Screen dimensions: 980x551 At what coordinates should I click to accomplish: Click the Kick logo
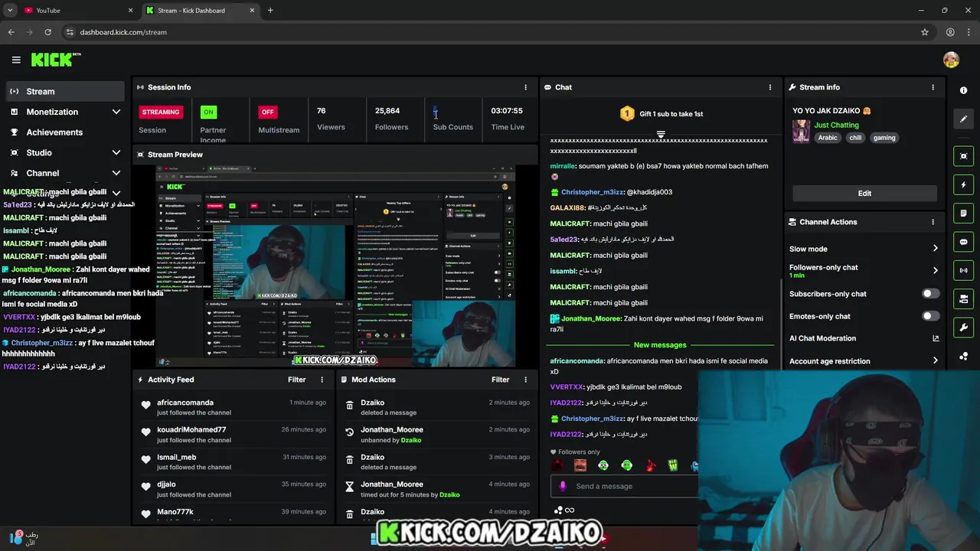click(56, 60)
